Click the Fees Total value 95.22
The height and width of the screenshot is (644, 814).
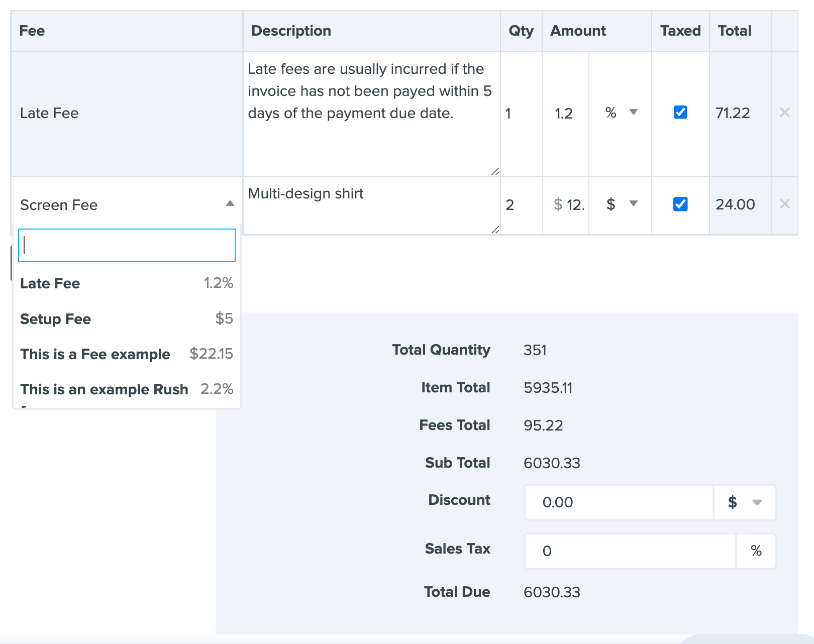tap(543, 425)
